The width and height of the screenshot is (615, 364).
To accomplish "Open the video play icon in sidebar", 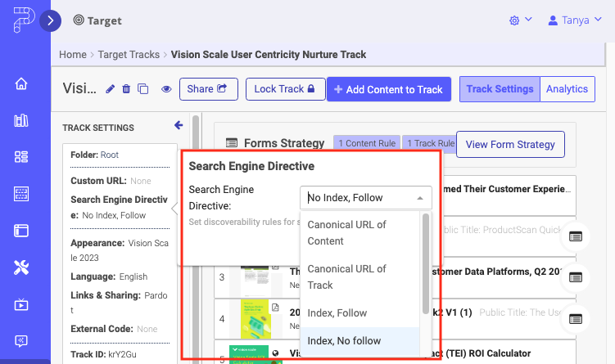I will 21,304.
